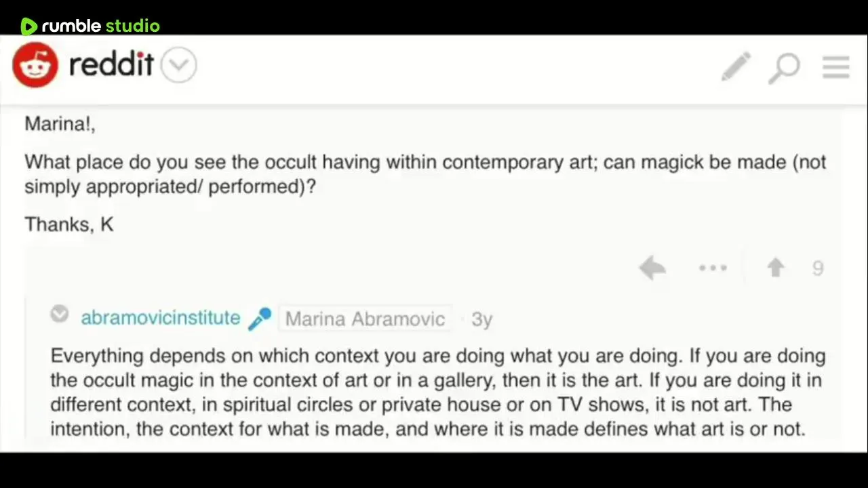Screen dimensions: 868x488
Task: Click the vote count of 9
Action: click(x=818, y=269)
